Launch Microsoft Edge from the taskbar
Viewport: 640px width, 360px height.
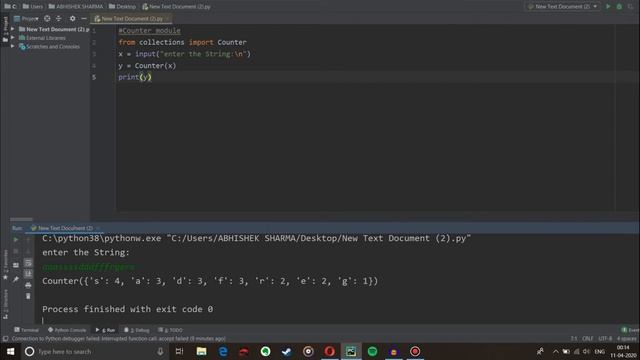pos(223,351)
